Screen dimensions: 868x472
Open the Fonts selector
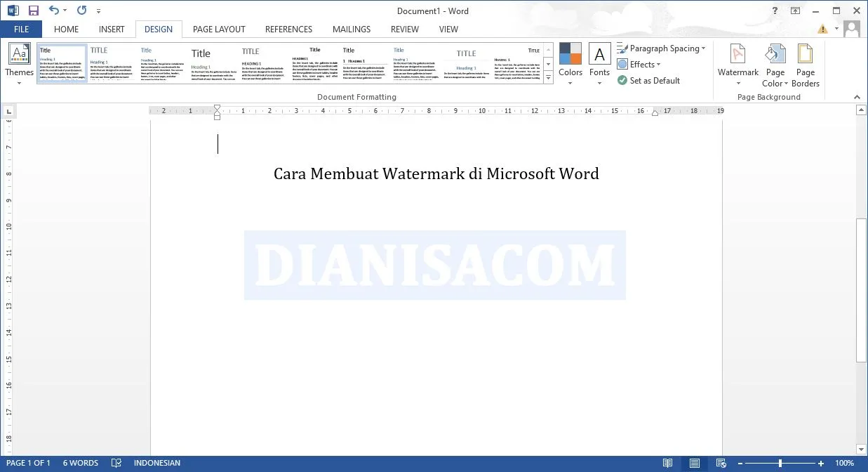click(x=599, y=65)
